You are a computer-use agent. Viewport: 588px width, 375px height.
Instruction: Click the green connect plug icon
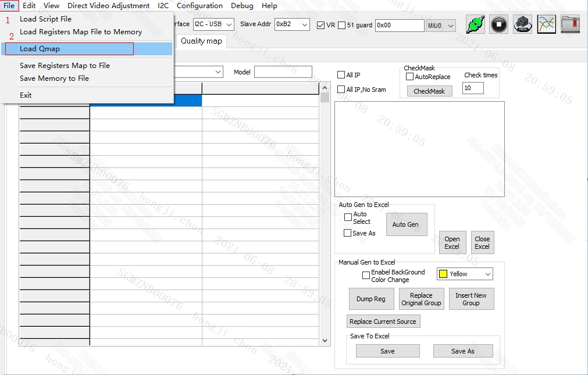475,24
